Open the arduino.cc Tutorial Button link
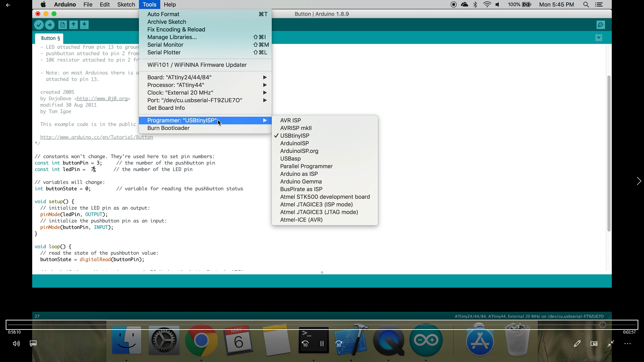Viewport: 644px width, 362px height. pyautogui.click(x=97, y=137)
